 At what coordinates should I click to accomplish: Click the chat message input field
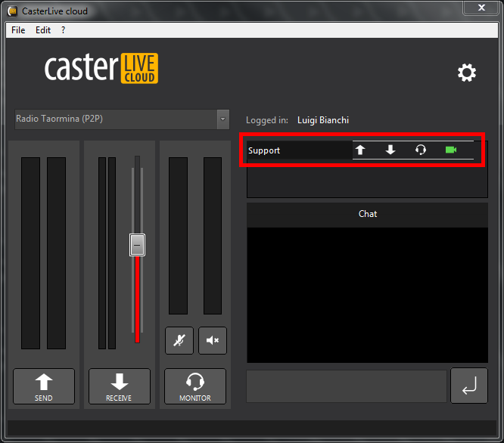click(347, 386)
